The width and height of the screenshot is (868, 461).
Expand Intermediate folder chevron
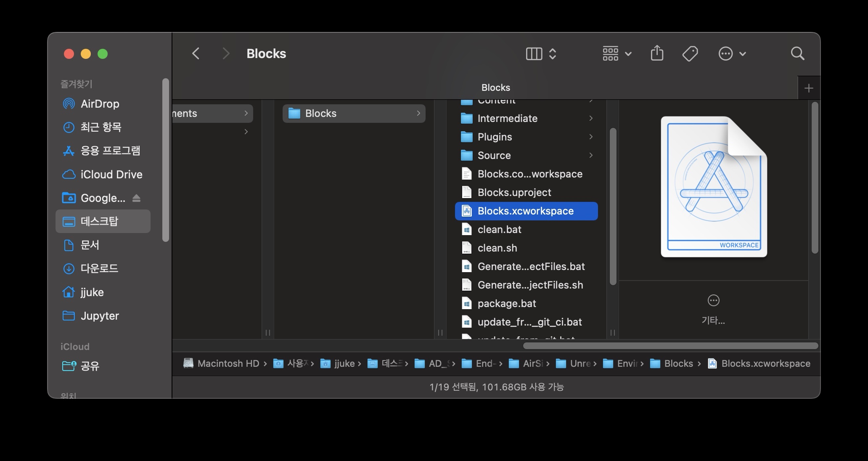point(591,118)
